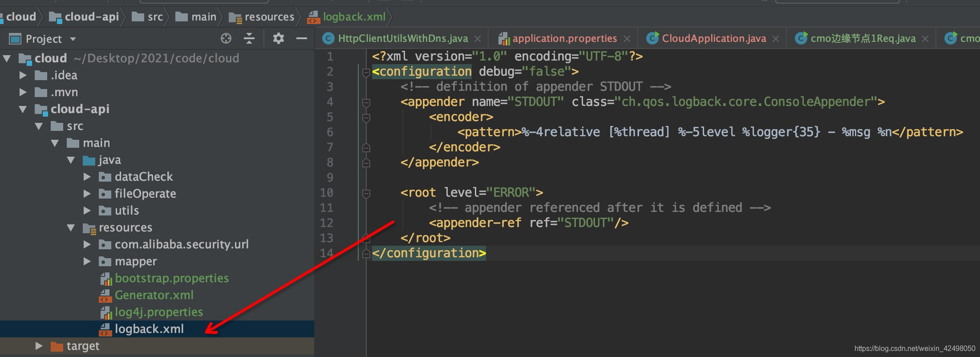Expand the .mvn folder
Screen dimensions: 980x357
23,92
